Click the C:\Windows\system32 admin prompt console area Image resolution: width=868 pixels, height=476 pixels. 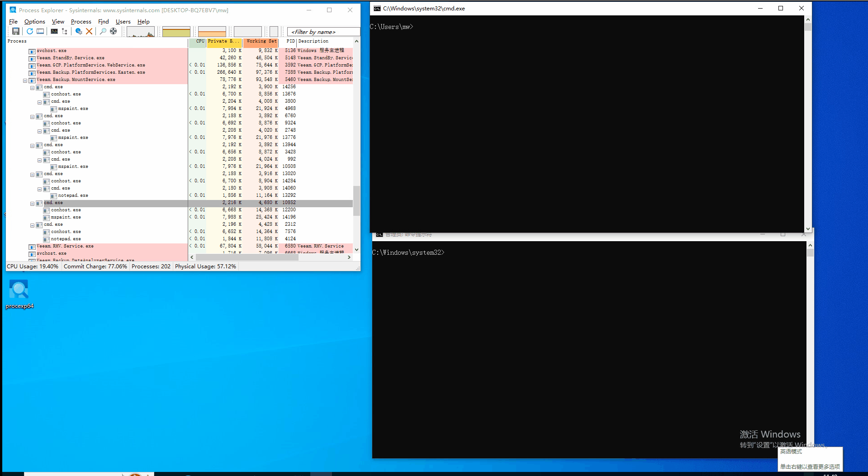tap(589, 350)
